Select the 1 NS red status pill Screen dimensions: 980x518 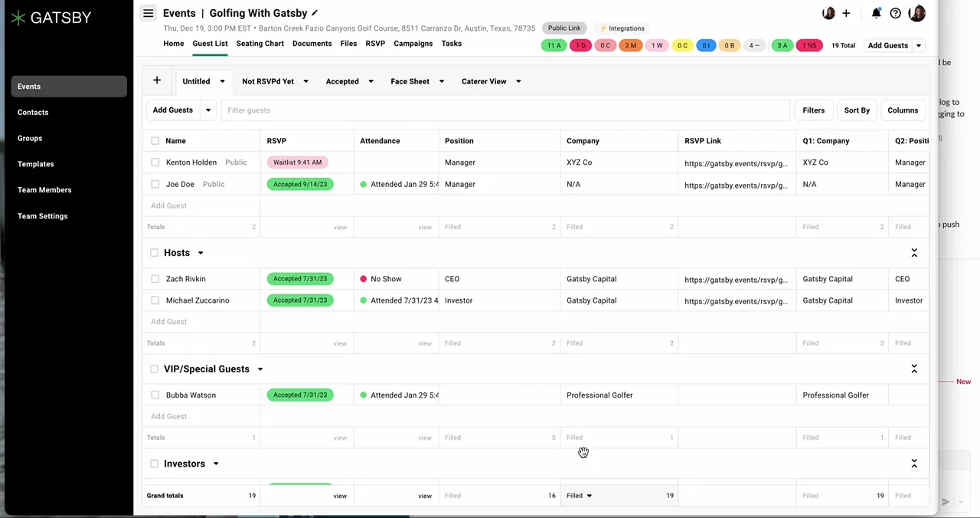(809, 45)
